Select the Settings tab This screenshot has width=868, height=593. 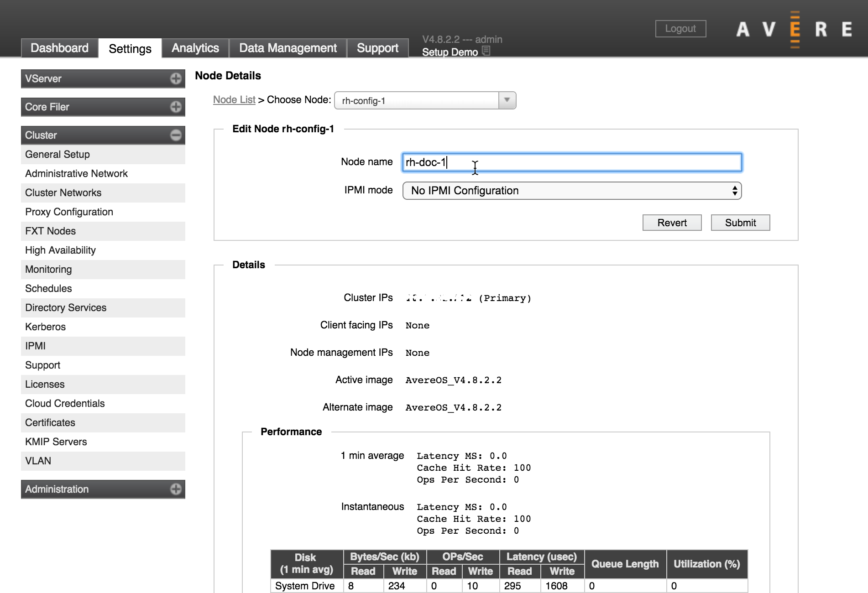(130, 48)
